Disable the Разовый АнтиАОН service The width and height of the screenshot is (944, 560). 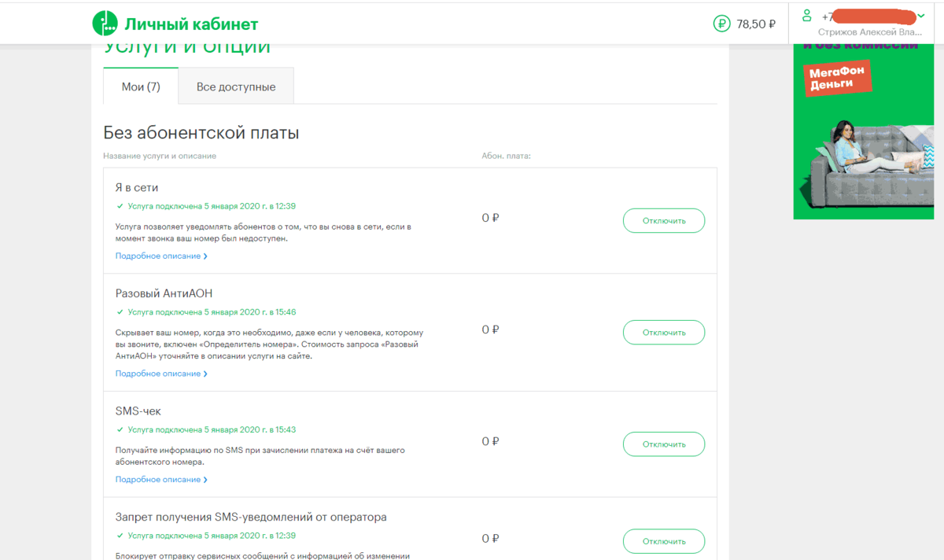(x=664, y=333)
